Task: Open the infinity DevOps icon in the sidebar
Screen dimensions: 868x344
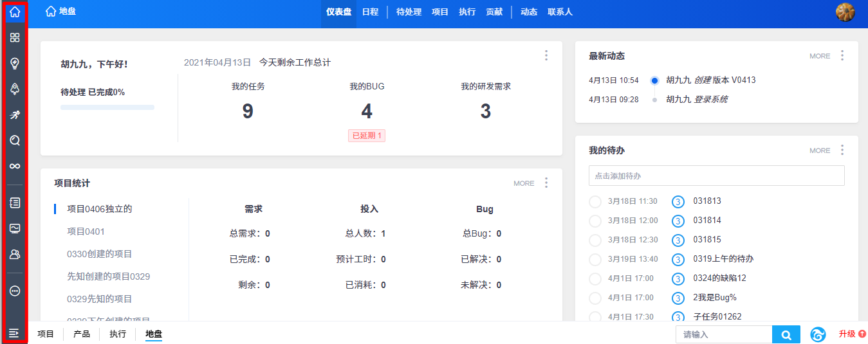Action: click(15, 166)
